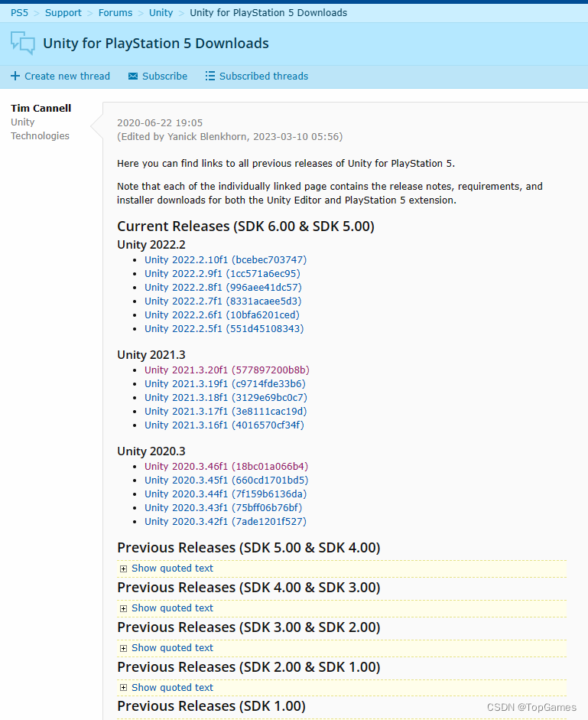Image resolution: width=588 pixels, height=720 pixels.
Task: Open visited Unity 2020.3.46f1 link
Action: (x=226, y=467)
